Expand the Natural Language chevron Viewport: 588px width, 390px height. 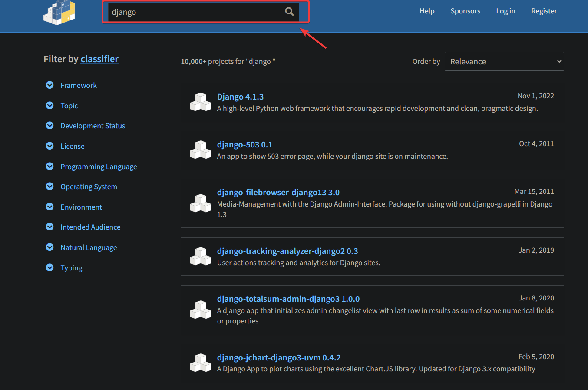point(50,247)
